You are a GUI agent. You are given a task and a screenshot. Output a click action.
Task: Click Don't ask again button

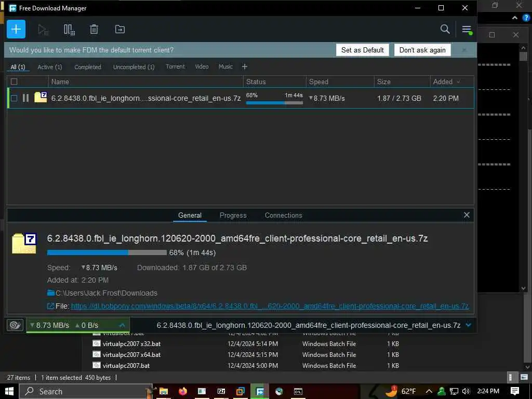point(422,50)
